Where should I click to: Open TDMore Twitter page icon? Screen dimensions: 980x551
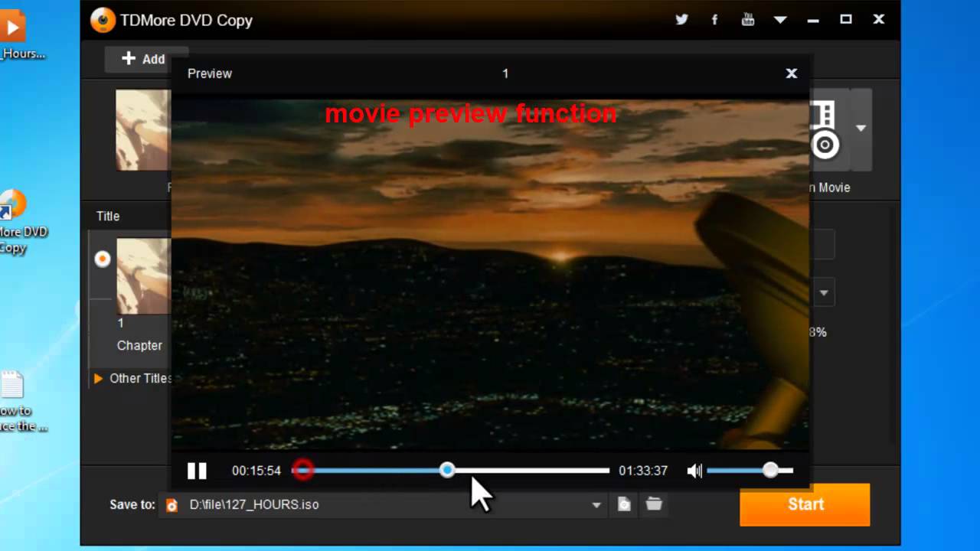click(681, 20)
